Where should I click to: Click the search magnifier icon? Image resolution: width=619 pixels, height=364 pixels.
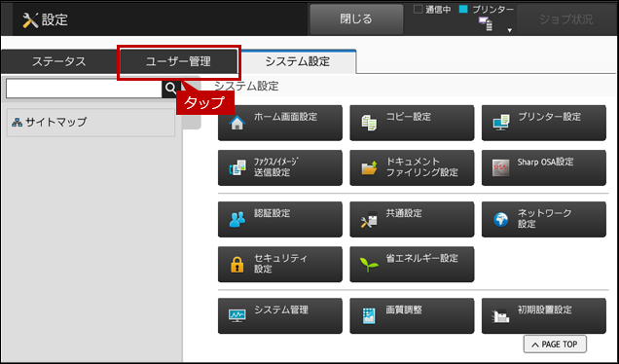point(171,89)
